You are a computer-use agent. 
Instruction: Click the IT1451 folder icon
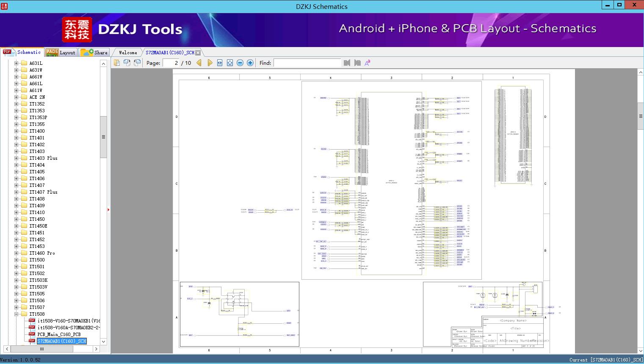[x=24, y=233]
